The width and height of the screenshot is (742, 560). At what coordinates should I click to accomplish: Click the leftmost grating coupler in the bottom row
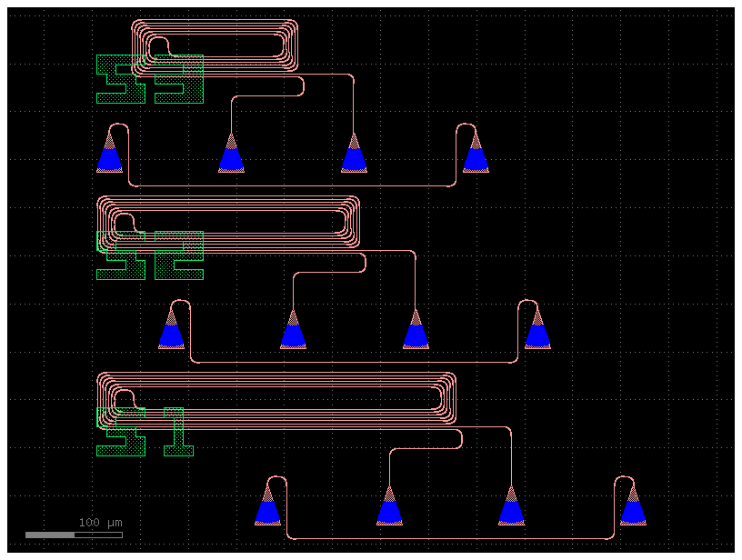[x=268, y=509]
